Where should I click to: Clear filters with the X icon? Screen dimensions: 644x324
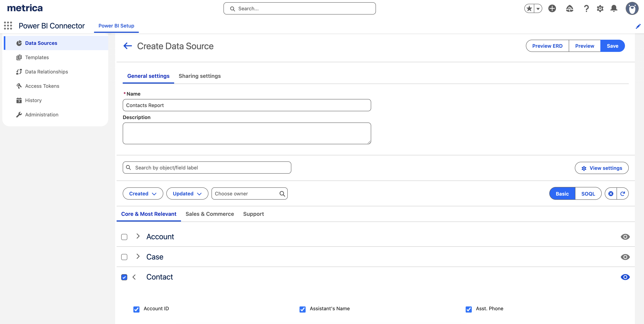point(611,193)
